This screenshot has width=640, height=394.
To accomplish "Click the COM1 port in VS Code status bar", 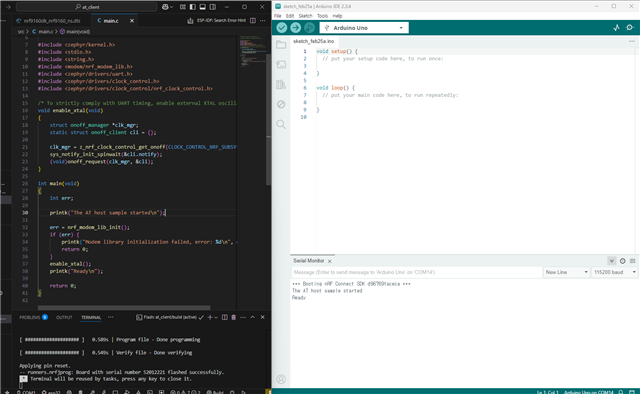I will [26, 392].
